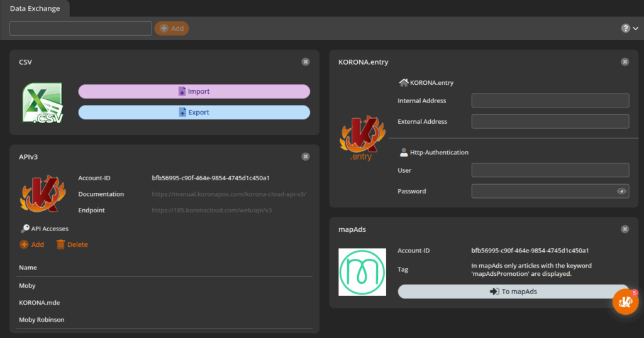Screen dimensions: 644x338
Task: Click the mapAds Account-ID value
Action: tap(530, 250)
